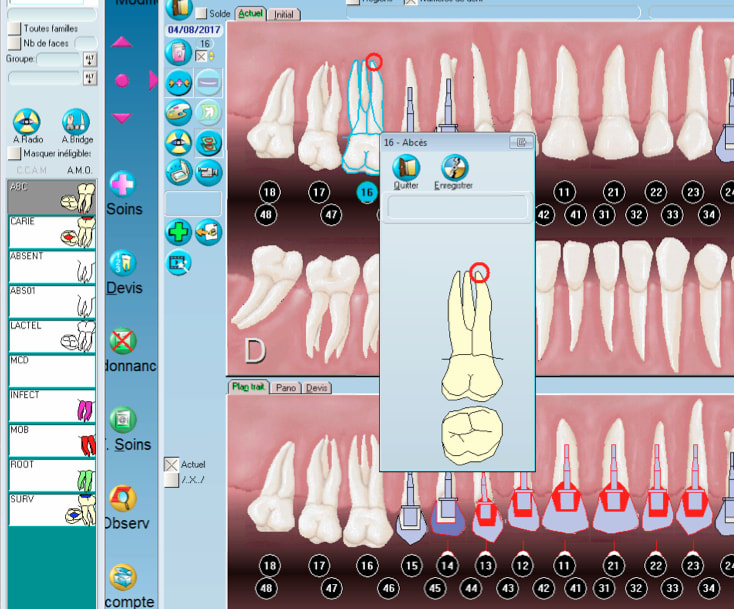734x609 pixels.
Task: Switch to the Initial tab
Action: pyautogui.click(x=284, y=14)
